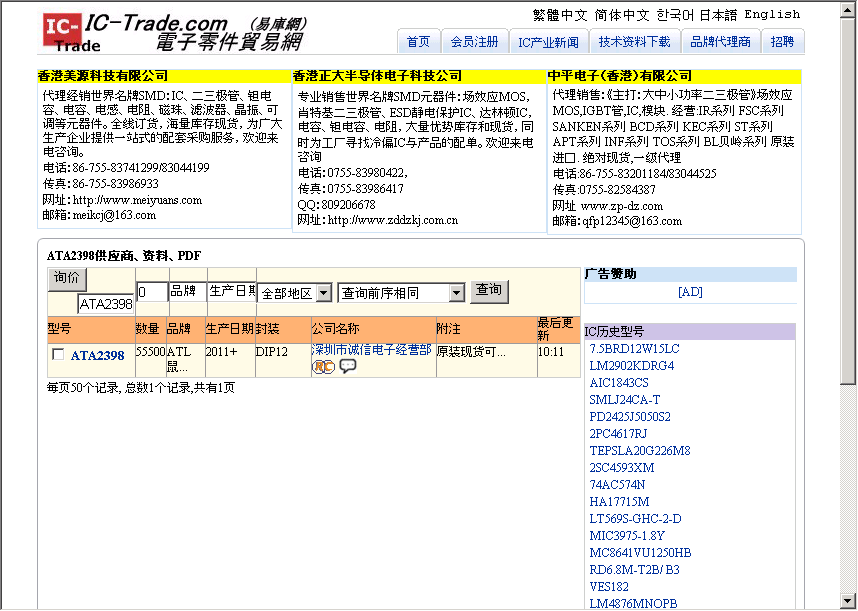The image size is (858, 611).
Task: Click the orange C badge next to 深圳市诚信电子经营部
Action: pos(328,366)
